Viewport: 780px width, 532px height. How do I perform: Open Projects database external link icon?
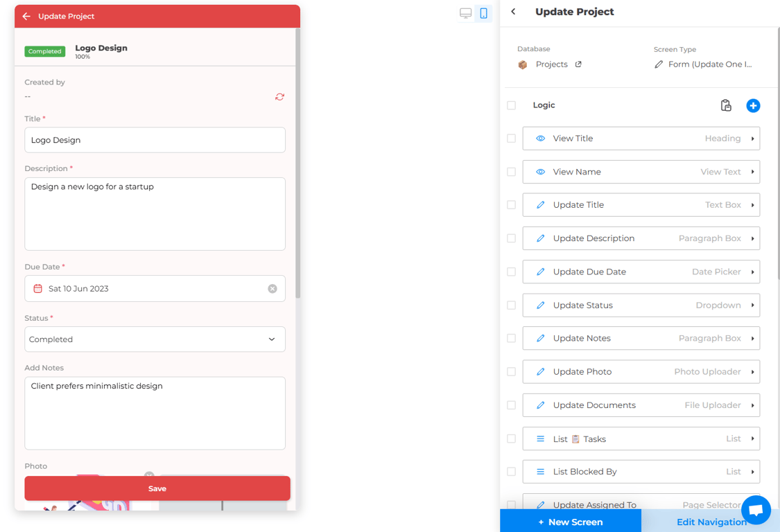coord(578,64)
